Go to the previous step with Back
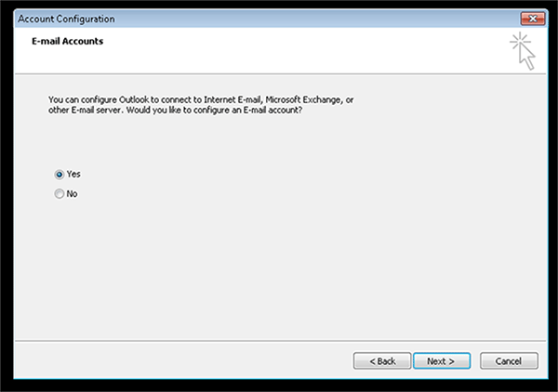This screenshot has width=558, height=392. point(382,361)
